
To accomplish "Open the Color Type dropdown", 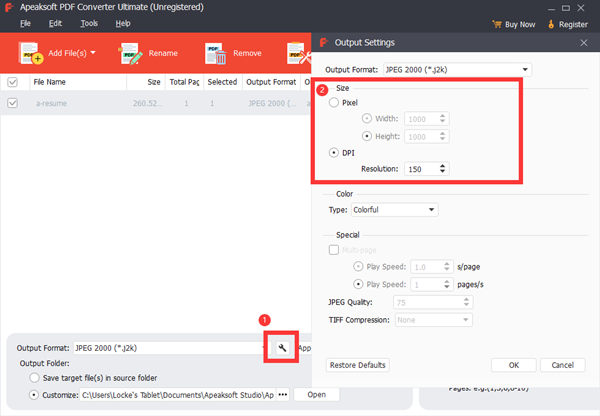I will (x=395, y=210).
